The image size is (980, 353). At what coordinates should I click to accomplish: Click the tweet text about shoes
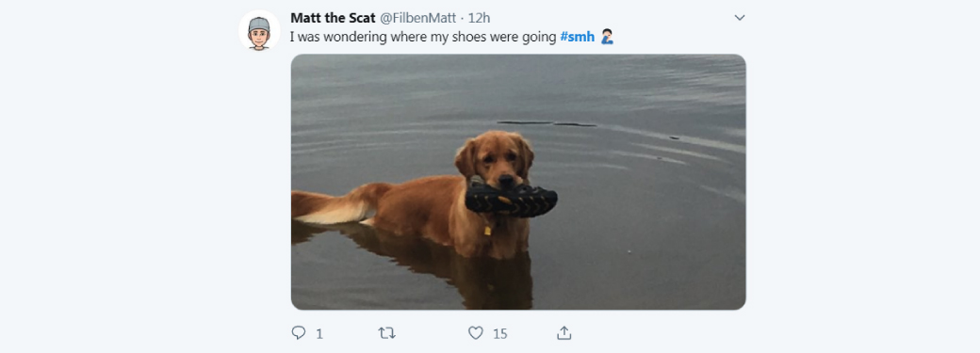(423, 37)
